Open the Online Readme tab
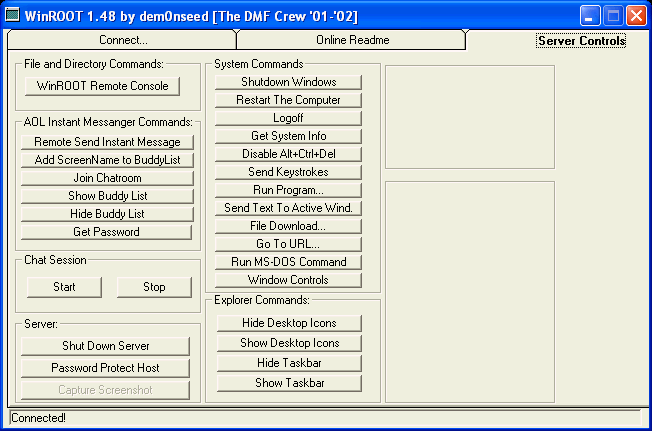Screen dimensions: 652x431 pos(352,40)
